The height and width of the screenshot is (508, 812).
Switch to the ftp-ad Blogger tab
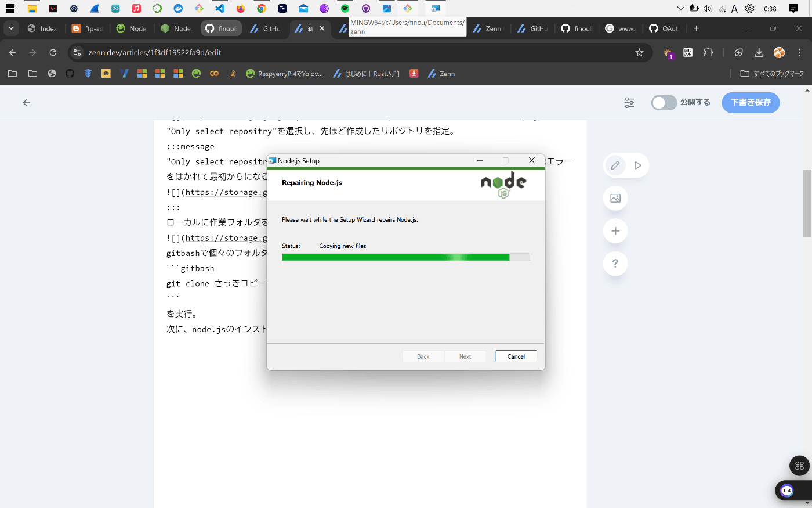(x=87, y=28)
